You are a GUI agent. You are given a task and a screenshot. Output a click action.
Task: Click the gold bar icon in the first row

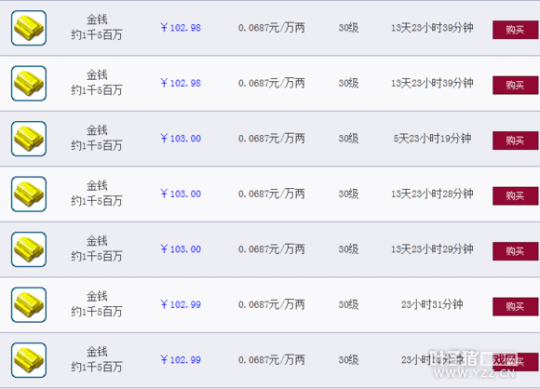coord(29,28)
